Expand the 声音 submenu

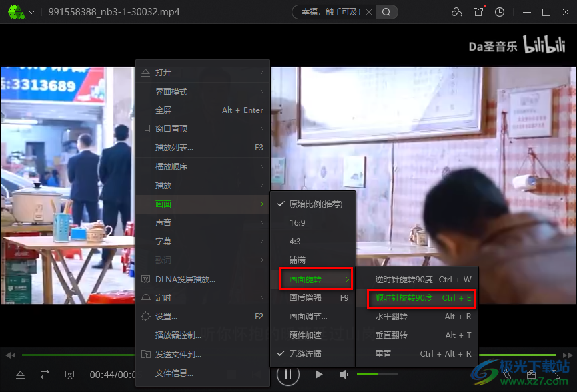(x=203, y=222)
